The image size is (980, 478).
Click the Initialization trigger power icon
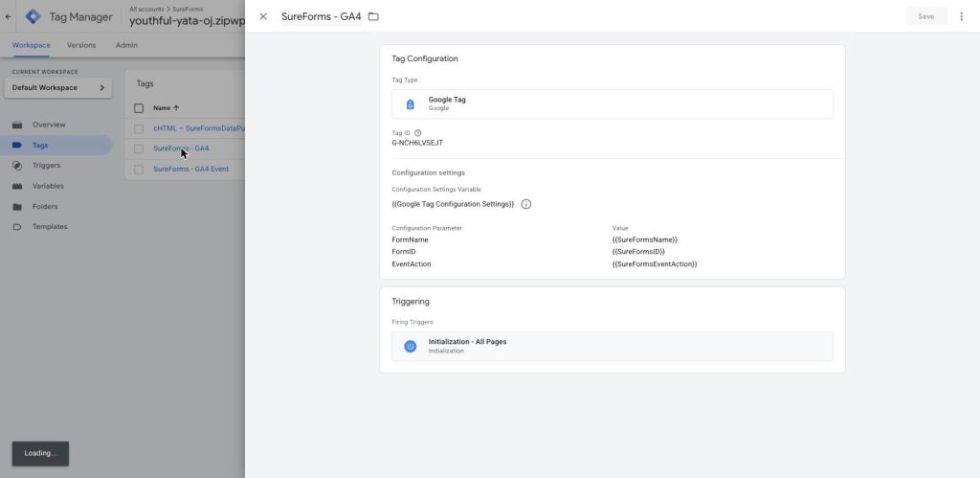point(410,346)
